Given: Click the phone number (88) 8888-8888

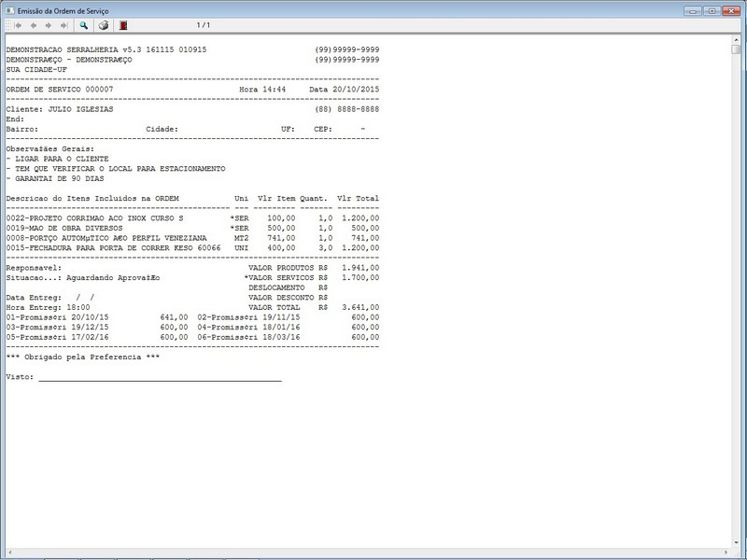Looking at the screenshot, I should pyautogui.click(x=346, y=109).
